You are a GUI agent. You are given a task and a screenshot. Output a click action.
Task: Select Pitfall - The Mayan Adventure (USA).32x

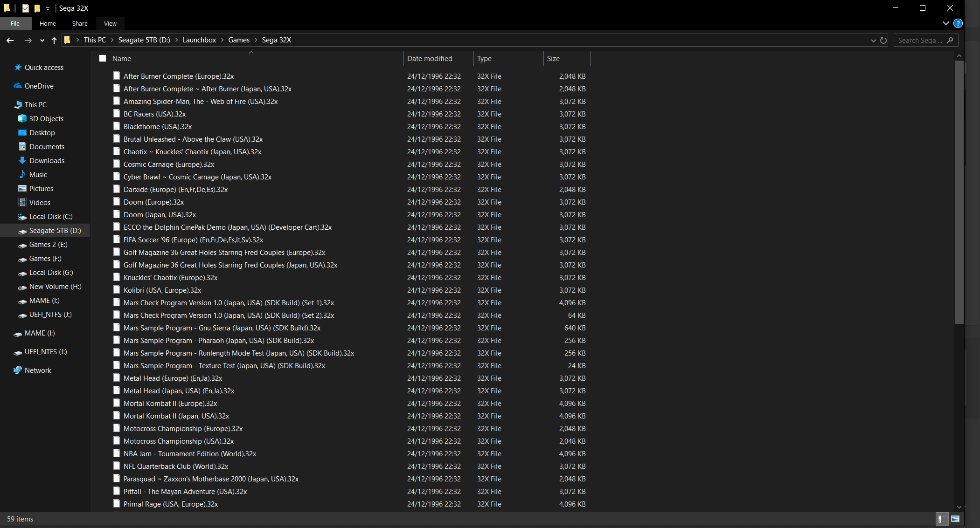tap(185, 491)
